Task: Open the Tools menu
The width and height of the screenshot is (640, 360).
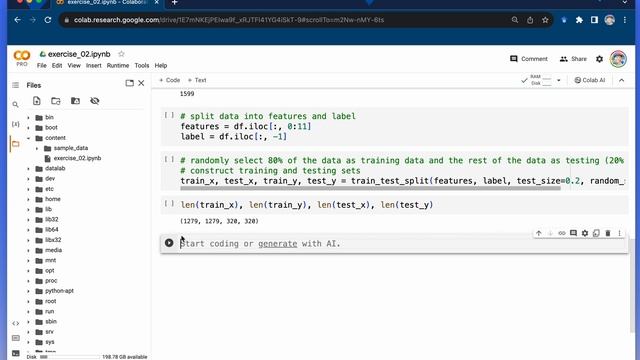Action: (x=142, y=65)
